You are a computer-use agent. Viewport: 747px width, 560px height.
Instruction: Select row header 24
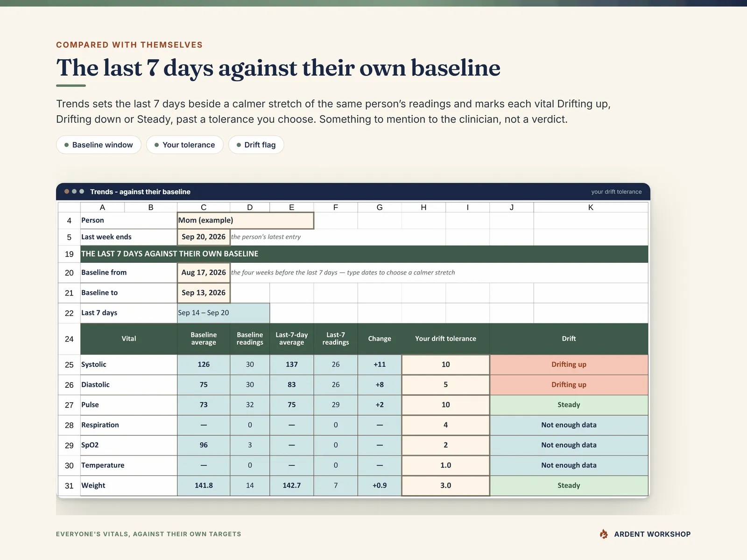(x=69, y=339)
